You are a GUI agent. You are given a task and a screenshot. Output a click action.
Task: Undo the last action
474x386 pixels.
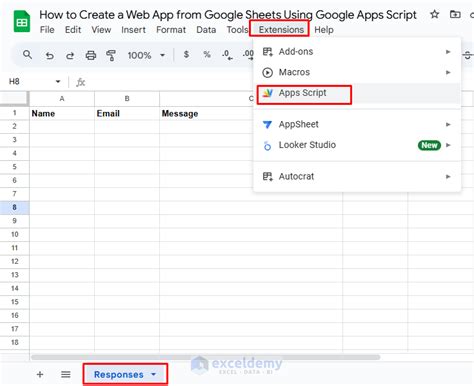(49, 55)
